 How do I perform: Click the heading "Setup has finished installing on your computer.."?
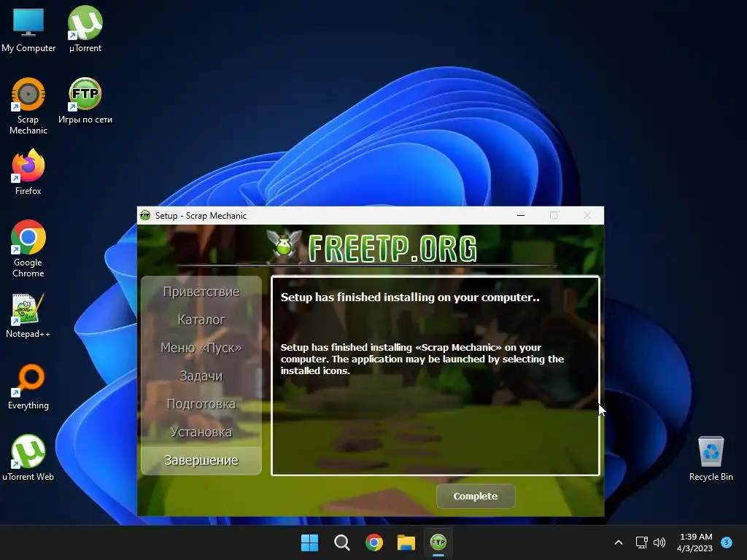(x=410, y=297)
